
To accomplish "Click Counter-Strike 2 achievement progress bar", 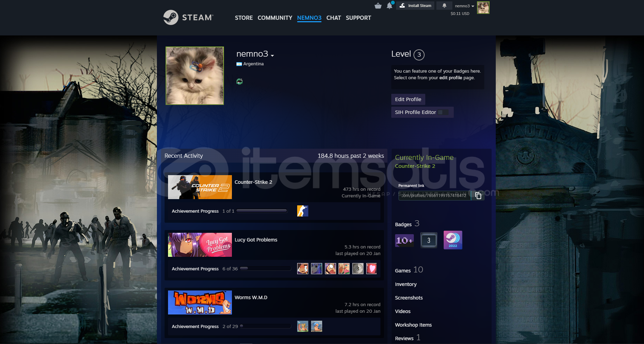I will [x=262, y=211].
